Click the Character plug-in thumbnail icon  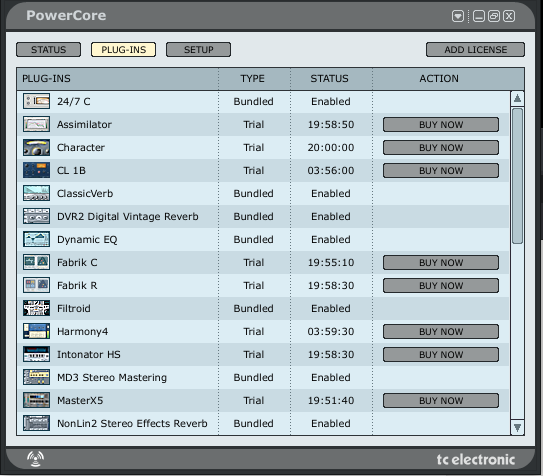click(x=36, y=147)
